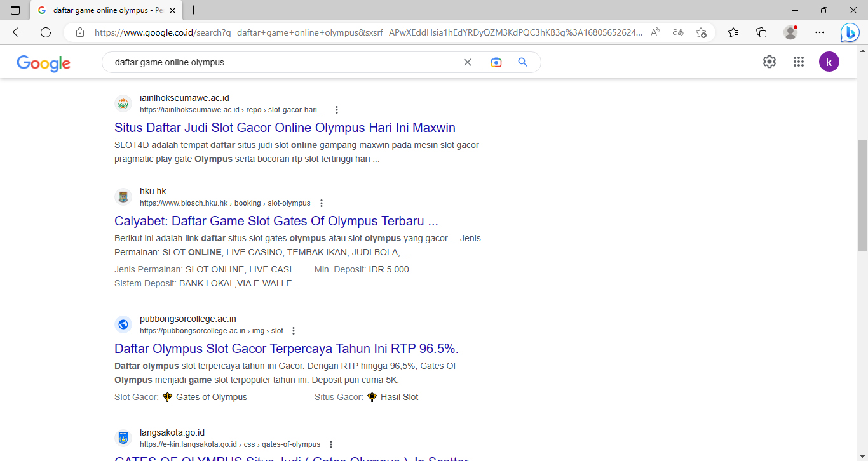Click langsakota.go.id site favicon

coord(123,438)
